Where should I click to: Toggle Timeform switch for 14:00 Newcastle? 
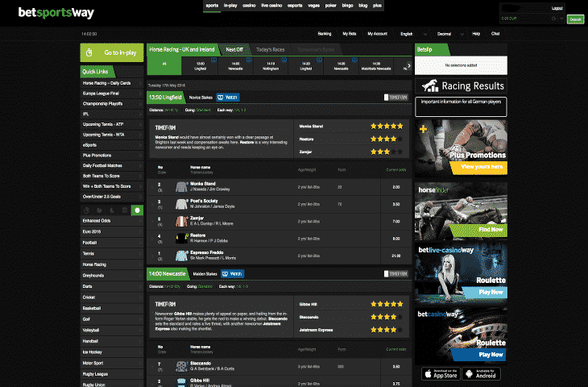pos(395,273)
